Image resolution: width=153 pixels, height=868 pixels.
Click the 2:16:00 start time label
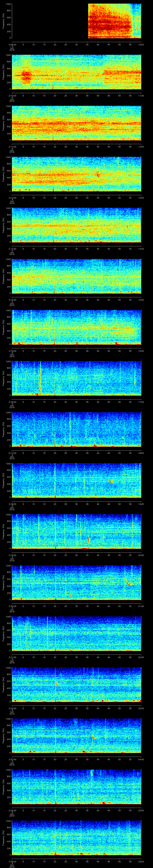(12, 402)
